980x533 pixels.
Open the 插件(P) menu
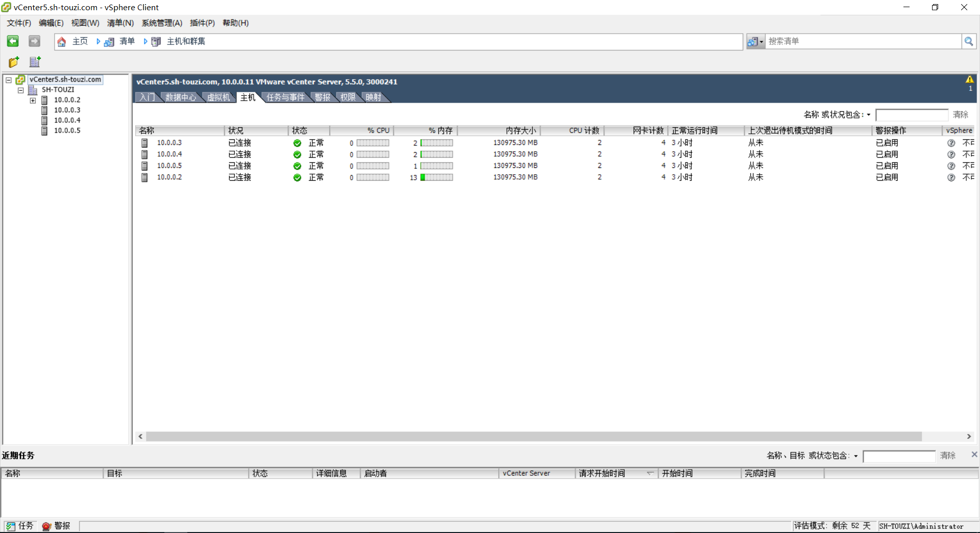(202, 23)
